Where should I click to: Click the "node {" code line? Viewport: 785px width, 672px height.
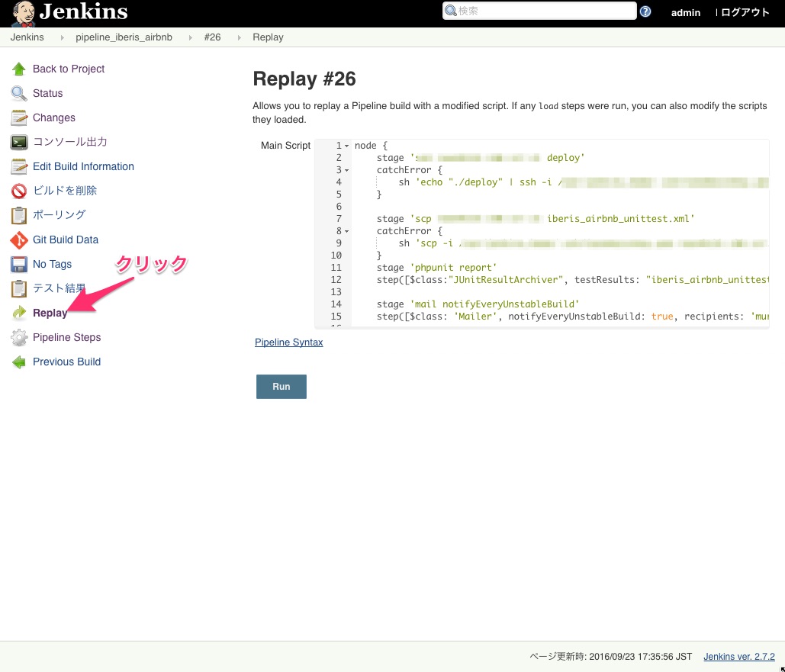(x=371, y=145)
